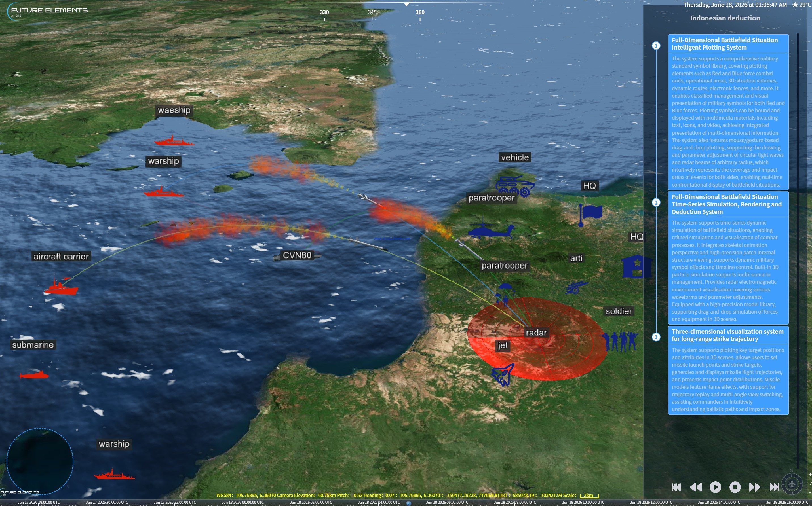Click the Future Elements AI GIS logo
812x506 pixels.
(47, 11)
